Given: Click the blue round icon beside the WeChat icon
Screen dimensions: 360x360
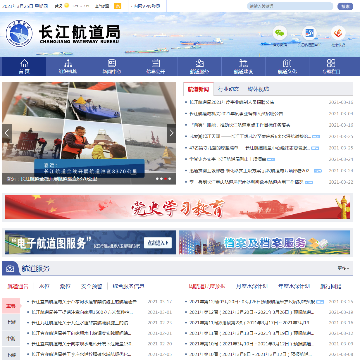Looking at the screenshot, I should tap(309, 33).
